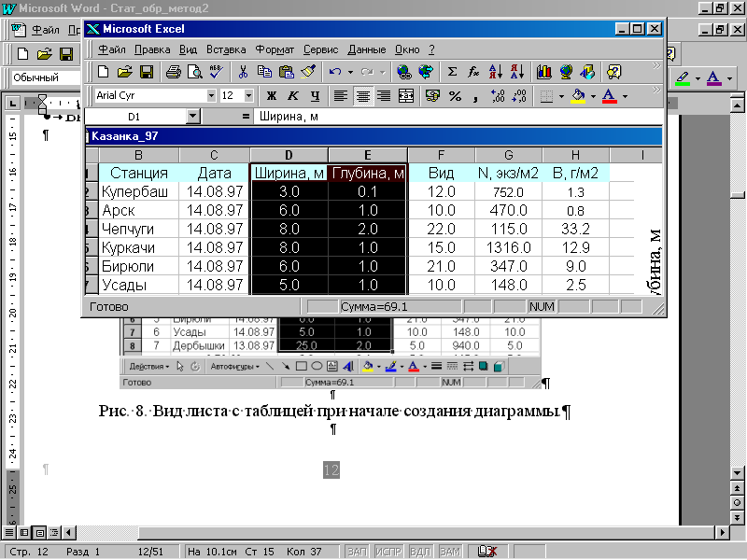This screenshot has height=560, width=747.
Task: Open the Drawing toolbar icon in Excel
Action: click(x=587, y=72)
